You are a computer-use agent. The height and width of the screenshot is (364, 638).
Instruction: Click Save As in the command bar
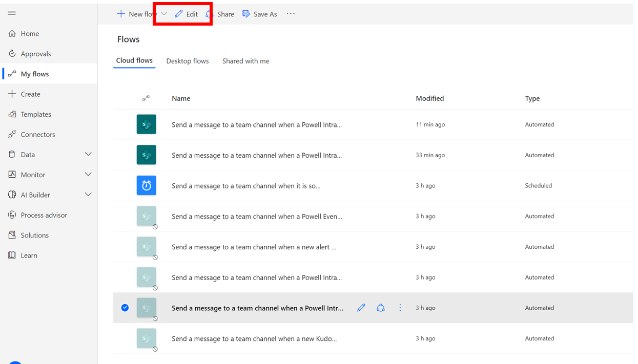point(260,14)
